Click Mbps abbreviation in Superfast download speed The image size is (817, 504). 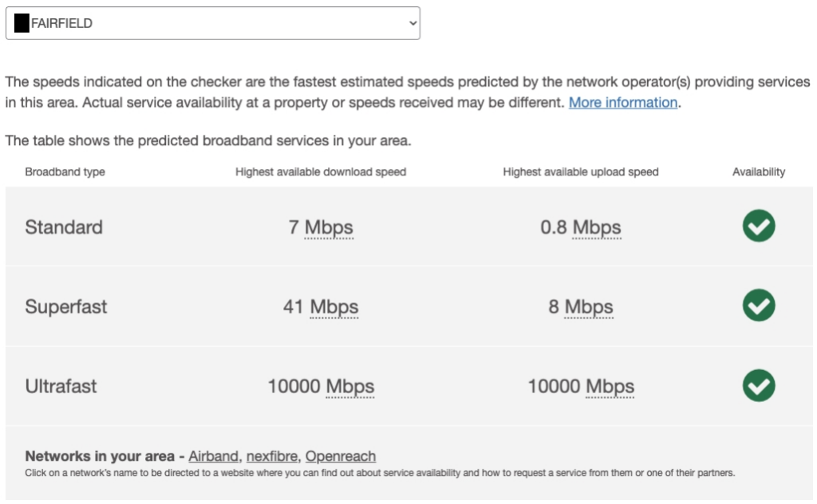click(x=334, y=307)
